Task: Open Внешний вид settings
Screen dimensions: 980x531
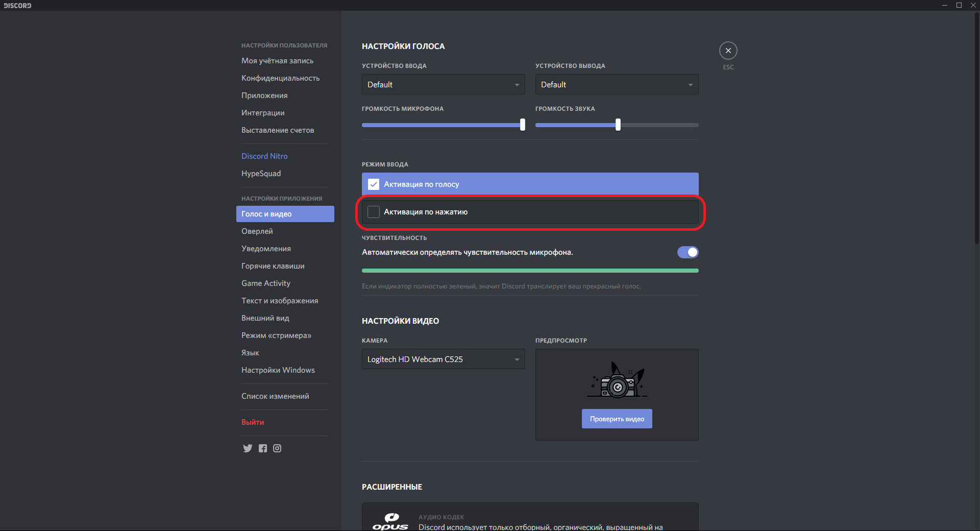Action: 285,318
